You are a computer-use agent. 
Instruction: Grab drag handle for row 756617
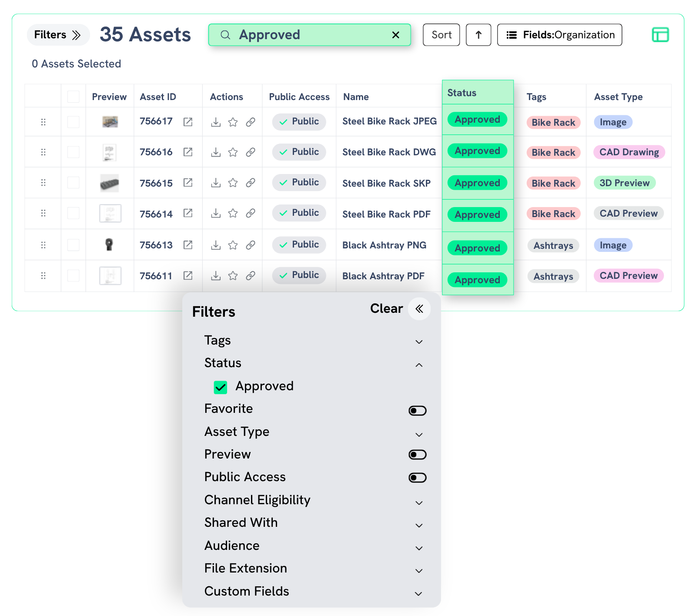point(43,122)
